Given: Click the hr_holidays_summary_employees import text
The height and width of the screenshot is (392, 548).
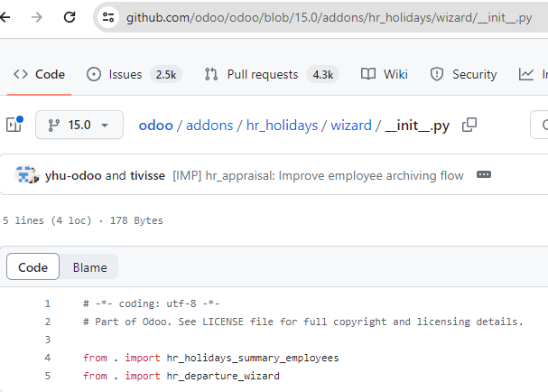Looking at the screenshot, I should coord(253,358).
